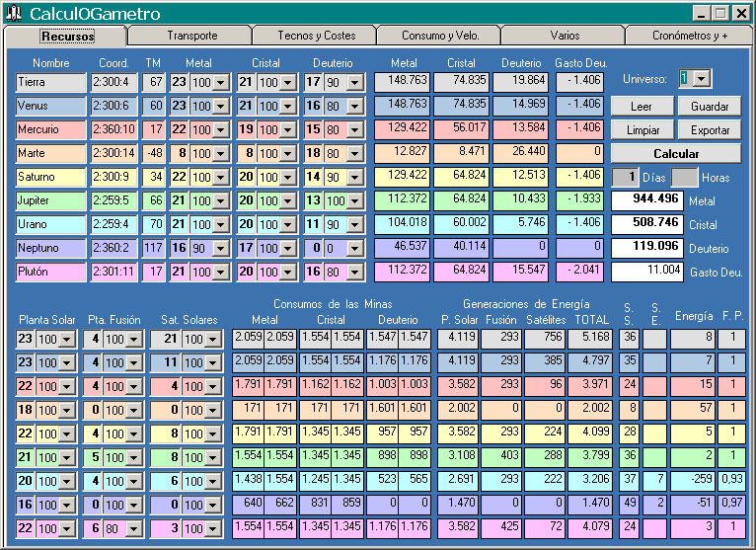Viewport: 756px width, 550px height.
Task: Click total Deuterio result 119.096
Action: coord(647,248)
